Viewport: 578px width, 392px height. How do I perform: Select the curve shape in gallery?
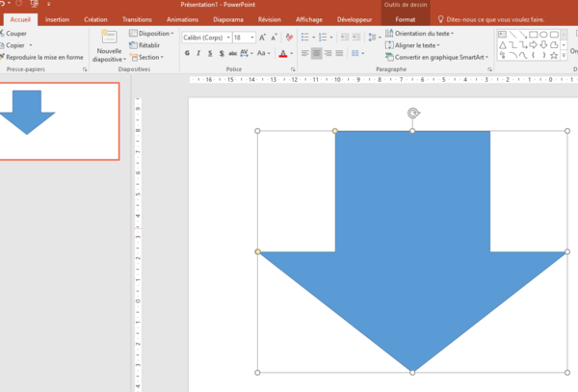click(523, 55)
